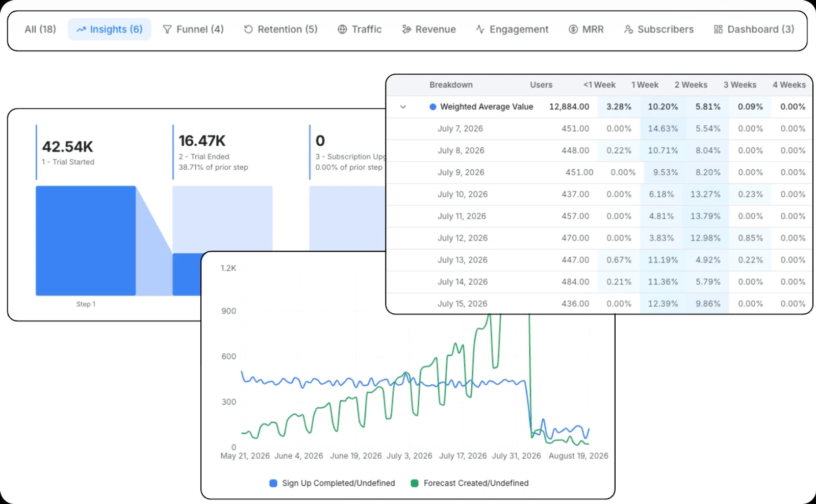The width and height of the screenshot is (816, 504).
Task: Select the July 12, 2026 row
Action: tap(599, 238)
